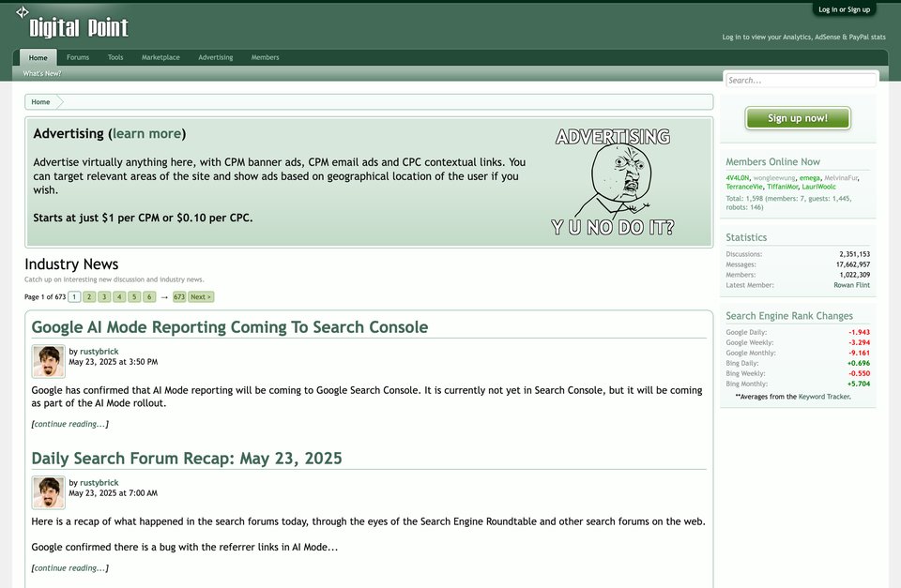
Task: Click the Sign up now! button
Action: point(798,118)
